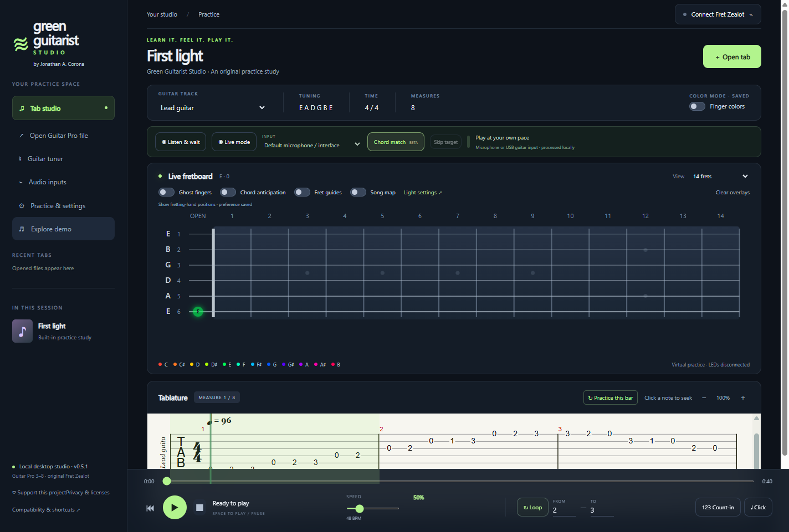Screen dimensions: 789x532
Task: Select the Listen & wait mode
Action: pyautogui.click(x=181, y=142)
